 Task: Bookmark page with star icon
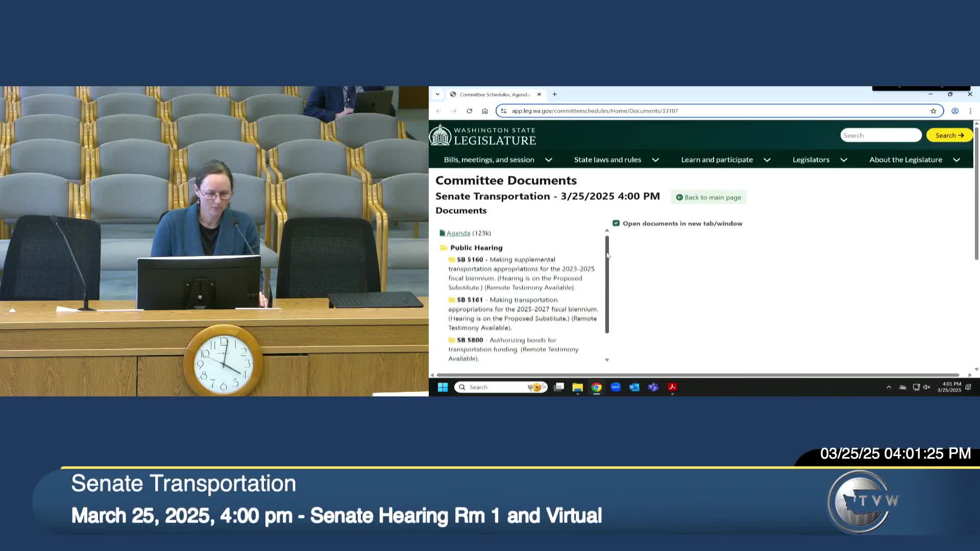coord(934,111)
